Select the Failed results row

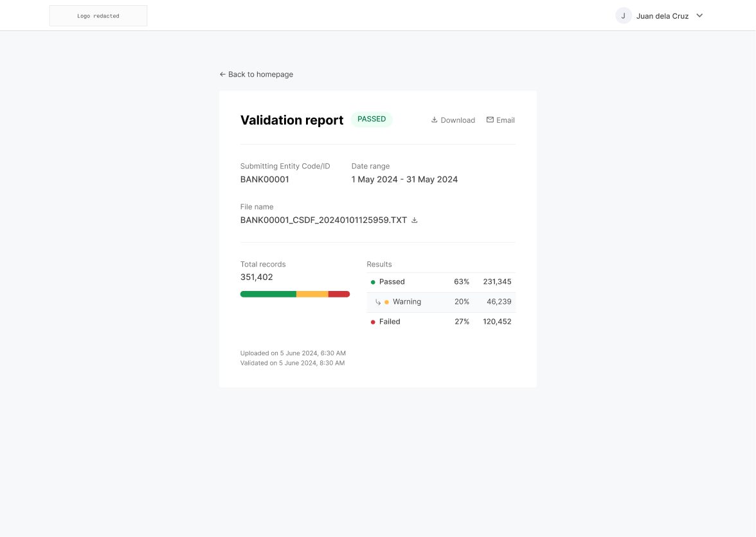tap(440, 321)
